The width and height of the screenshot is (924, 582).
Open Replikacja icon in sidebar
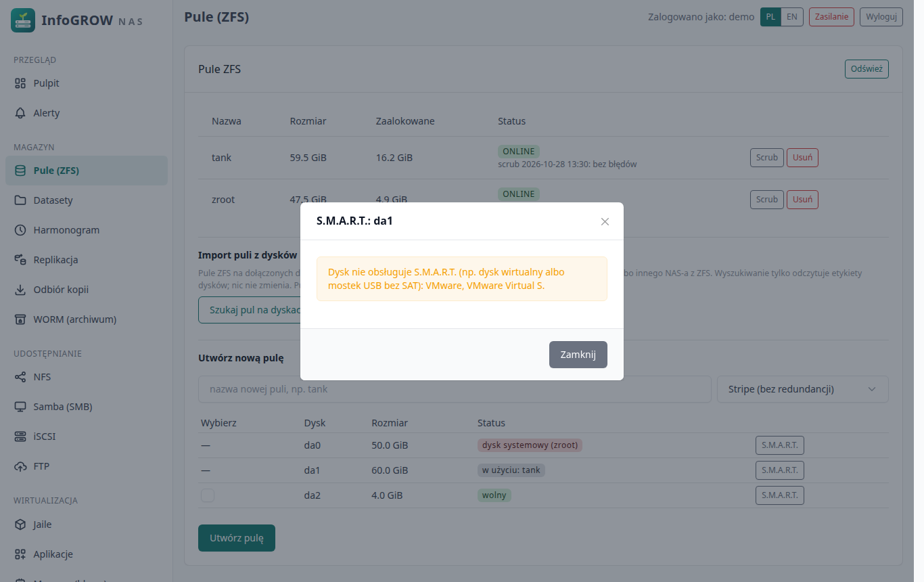20,260
